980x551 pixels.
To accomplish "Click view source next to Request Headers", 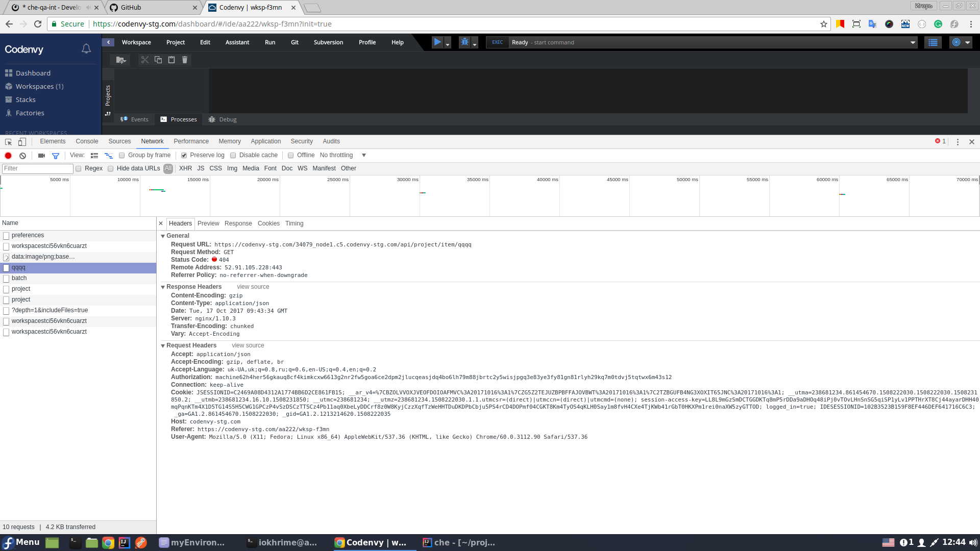I will click(248, 345).
